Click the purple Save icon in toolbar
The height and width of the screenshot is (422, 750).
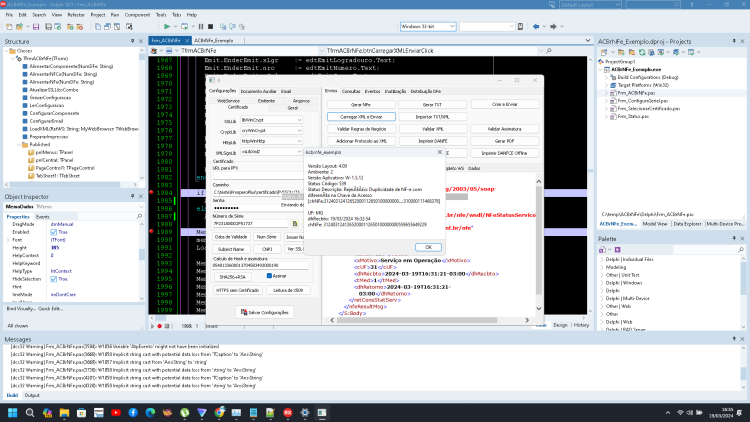pyautogui.click(x=36, y=27)
